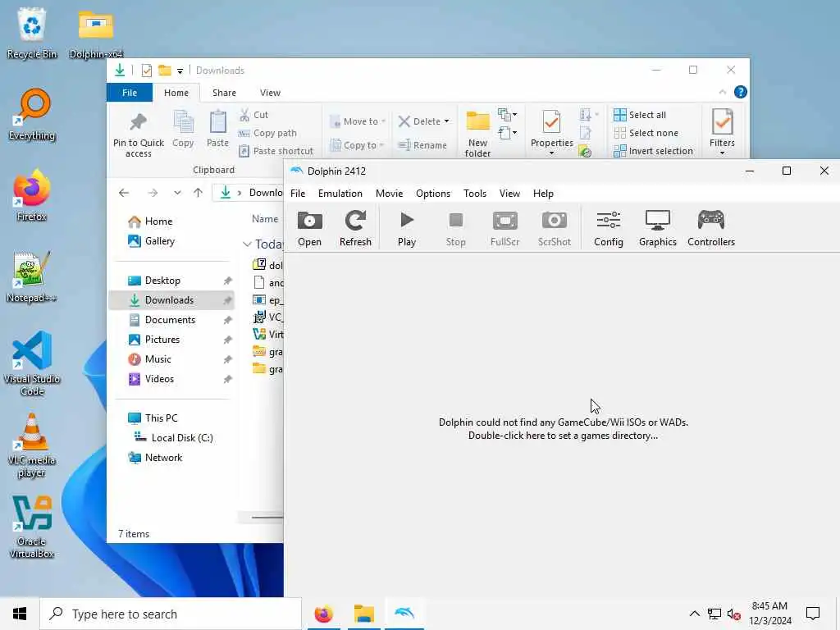Go back in File Explorer
Viewport: 840px width, 630px height.
[124, 193]
